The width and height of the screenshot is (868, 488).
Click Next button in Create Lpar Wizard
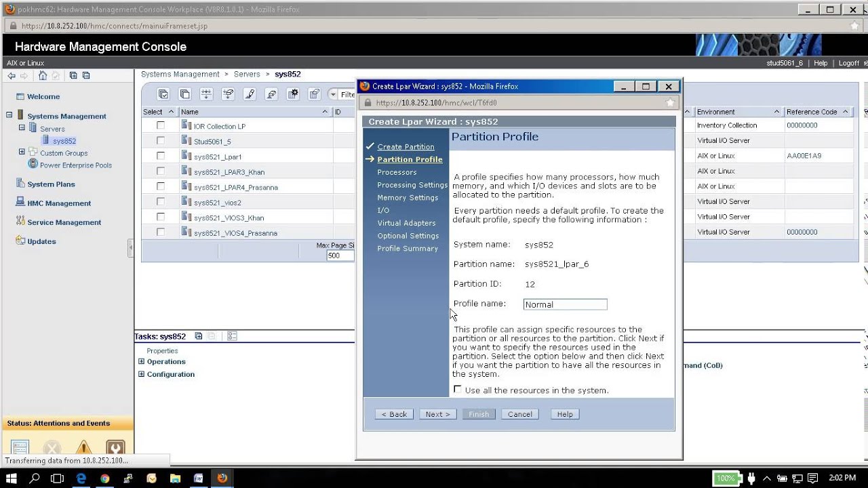pyautogui.click(x=438, y=414)
